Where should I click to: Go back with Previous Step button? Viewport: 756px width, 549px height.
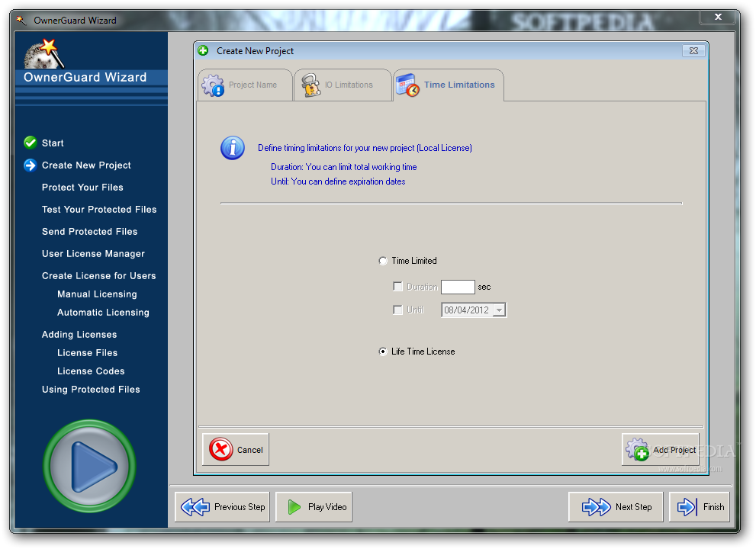tap(222, 507)
